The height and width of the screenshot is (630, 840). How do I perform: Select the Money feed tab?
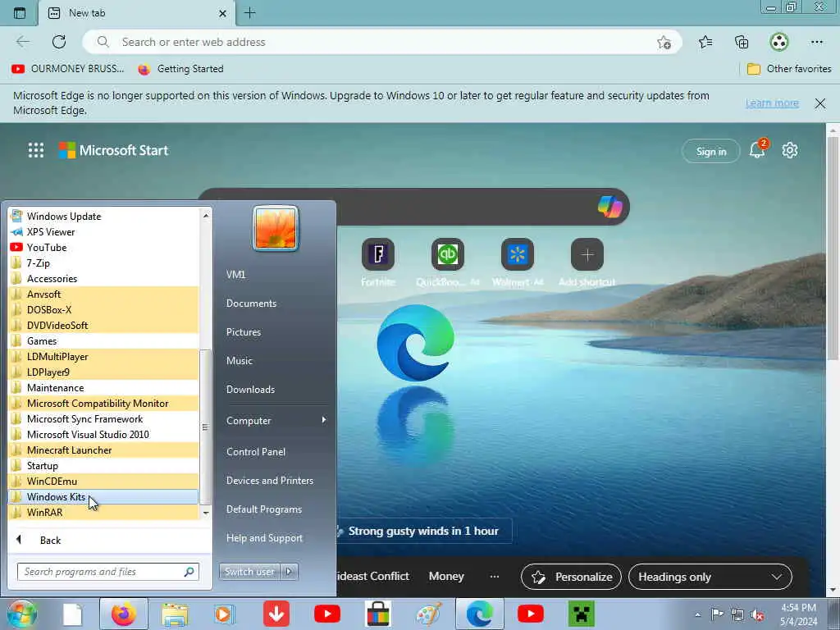[x=446, y=577]
